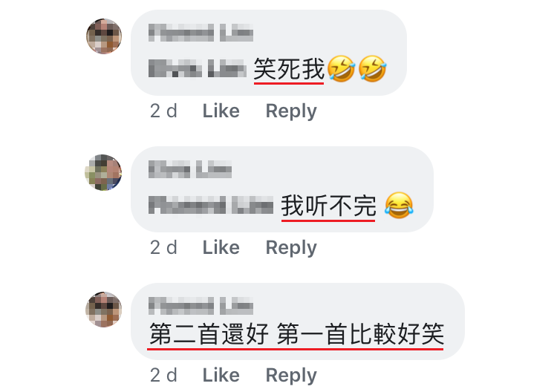This screenshot has width=557, height=392.
Task: Click the tears-of-joy emoji after 我听不完
Action: point(399,205)
